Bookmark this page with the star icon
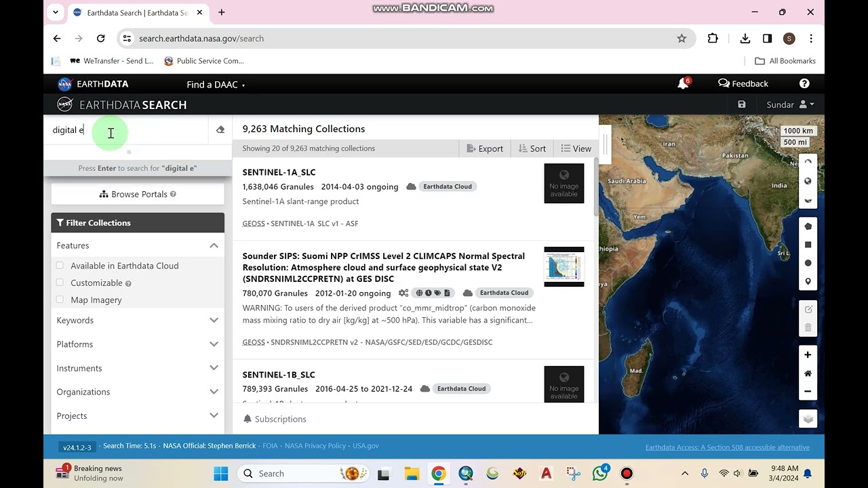Viewport: 868px width, 488px height. (682, 39)
